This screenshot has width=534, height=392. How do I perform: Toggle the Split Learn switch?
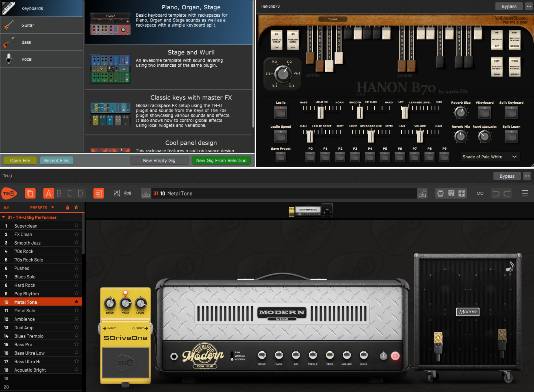pyautogui.click(x=511, y=136)
